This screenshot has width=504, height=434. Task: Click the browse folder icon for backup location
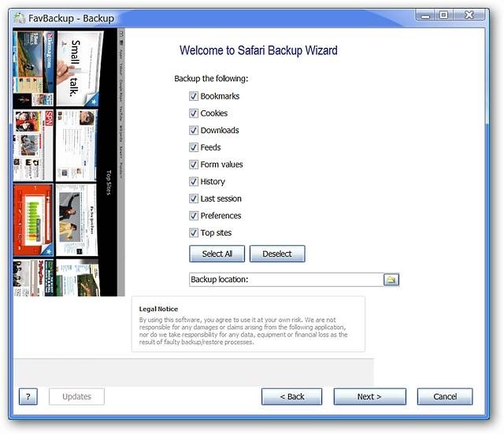tap(391, 280)
